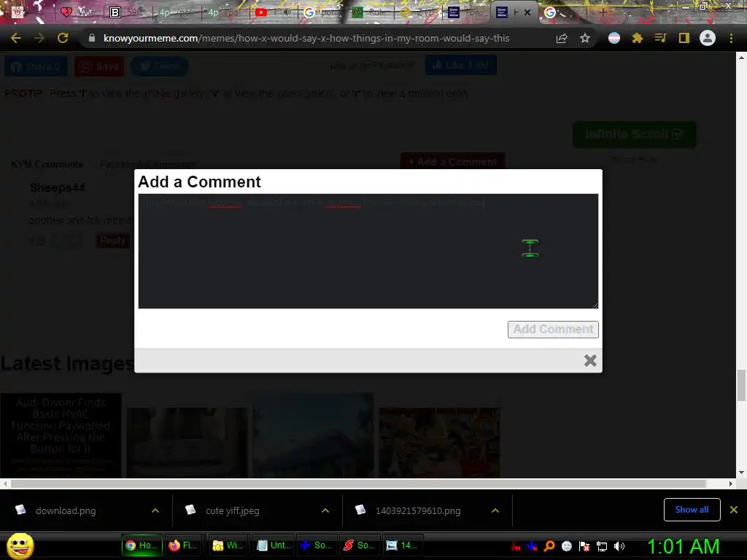Click the action center flag tray icon
Screen dimensions: 747x560
click(584, 546)
